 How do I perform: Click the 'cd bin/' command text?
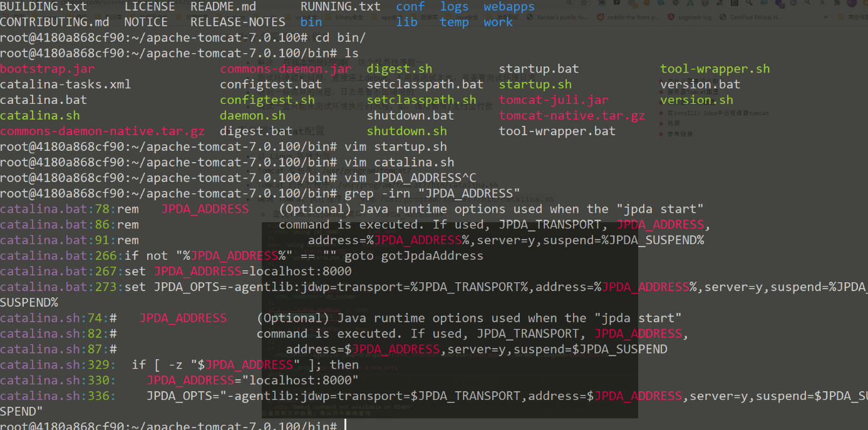click(341, 38)
